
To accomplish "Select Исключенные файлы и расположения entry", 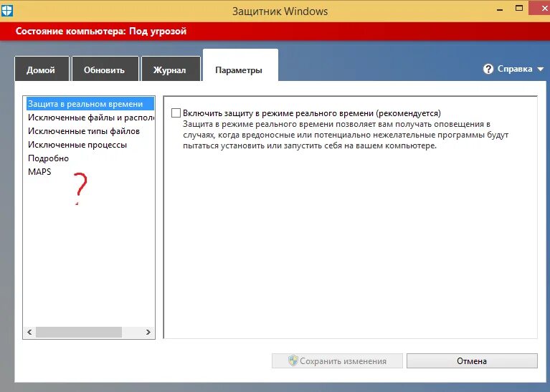I will click(x=90, y=118).
